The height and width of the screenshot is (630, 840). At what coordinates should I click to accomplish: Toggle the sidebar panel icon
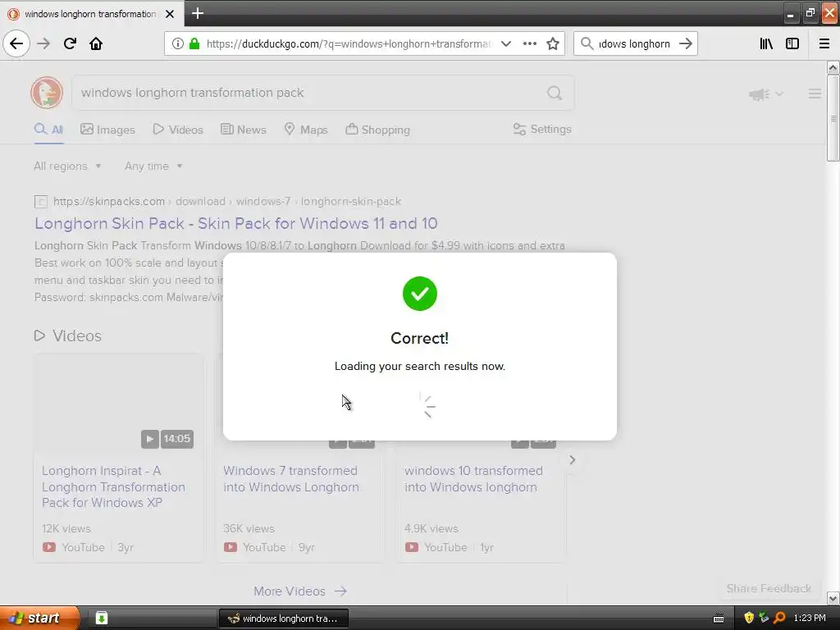pos(792,43)
